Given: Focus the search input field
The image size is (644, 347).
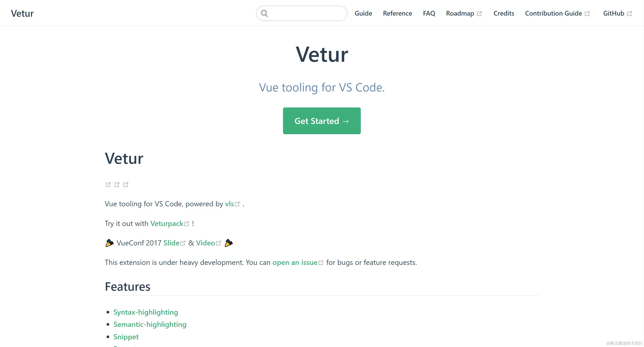Looking at the screenshot, I should tap(307, 13).
